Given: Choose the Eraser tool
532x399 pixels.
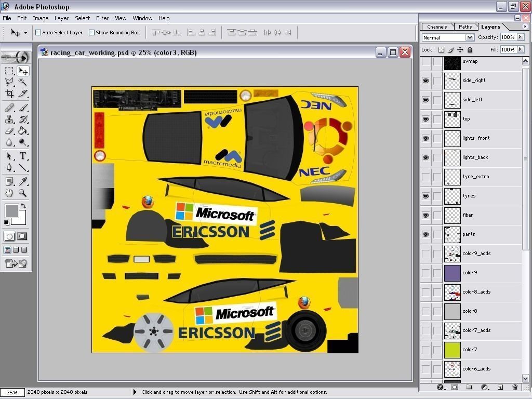Looking at the screenshot, I should pyautogui.click(x=9, y=130).
